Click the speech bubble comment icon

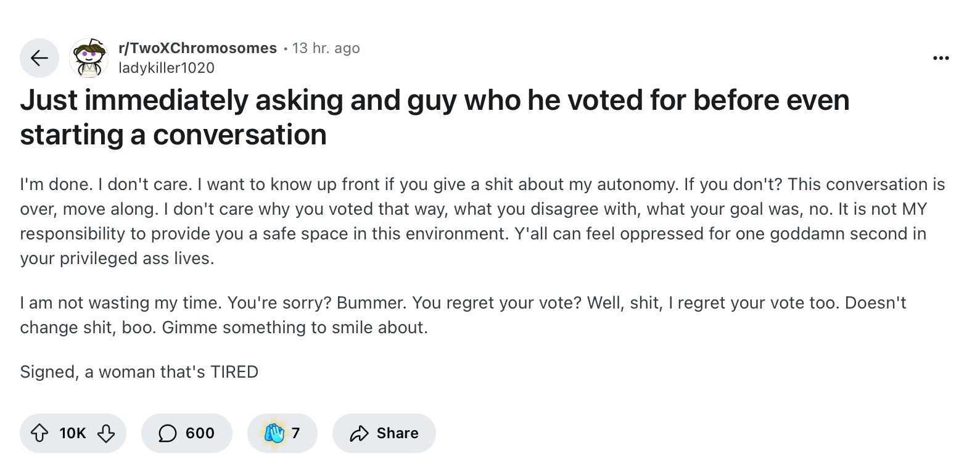click(167, 433)
